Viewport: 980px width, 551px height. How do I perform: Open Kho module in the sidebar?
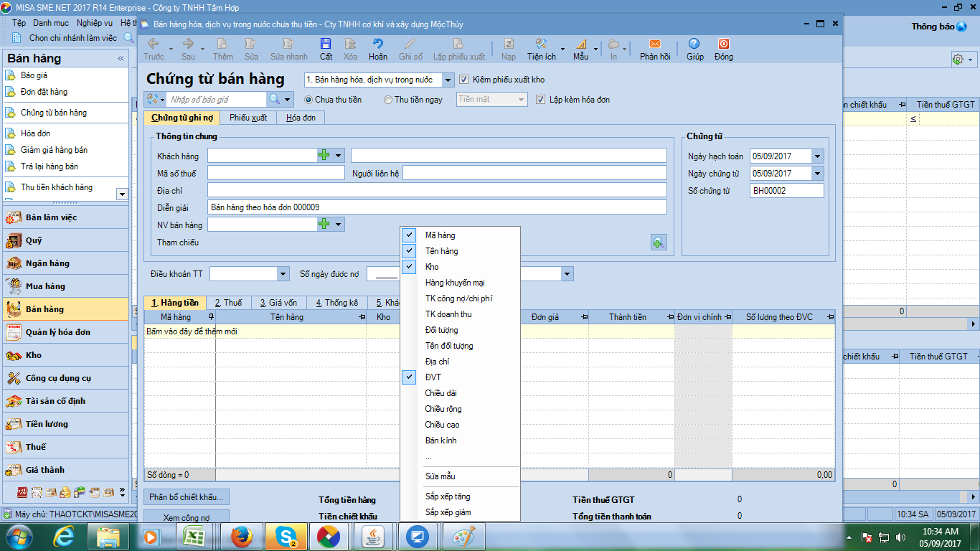[x=65, y=355]
